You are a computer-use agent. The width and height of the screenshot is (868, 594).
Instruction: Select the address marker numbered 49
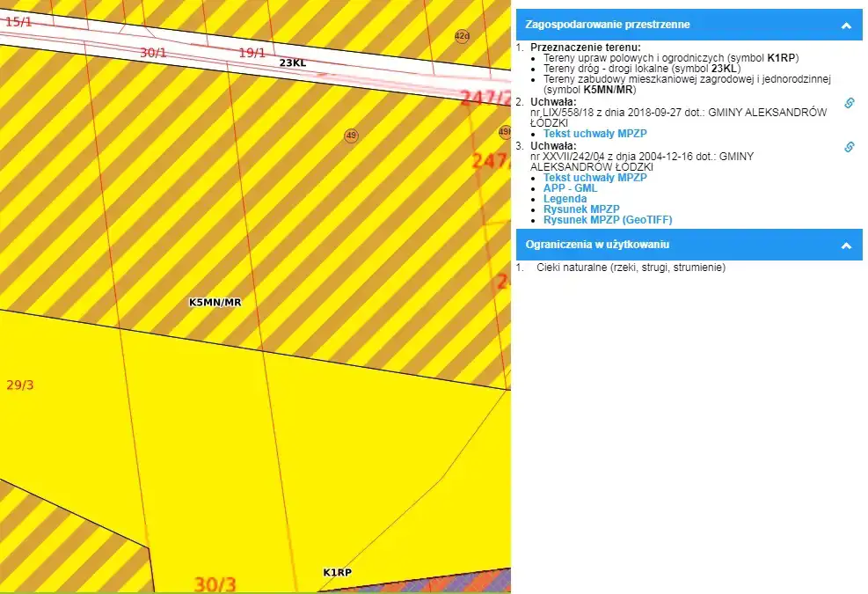[352, 136]
